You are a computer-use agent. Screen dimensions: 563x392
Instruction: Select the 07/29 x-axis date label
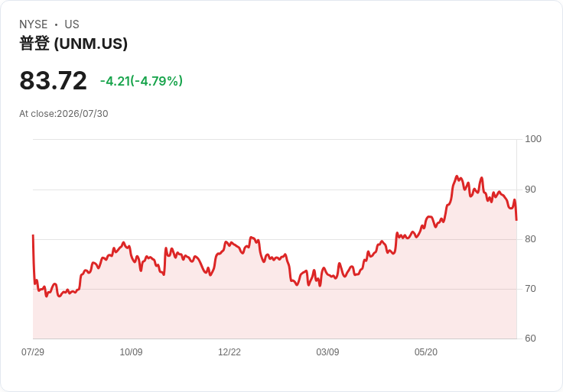[33, 352]
